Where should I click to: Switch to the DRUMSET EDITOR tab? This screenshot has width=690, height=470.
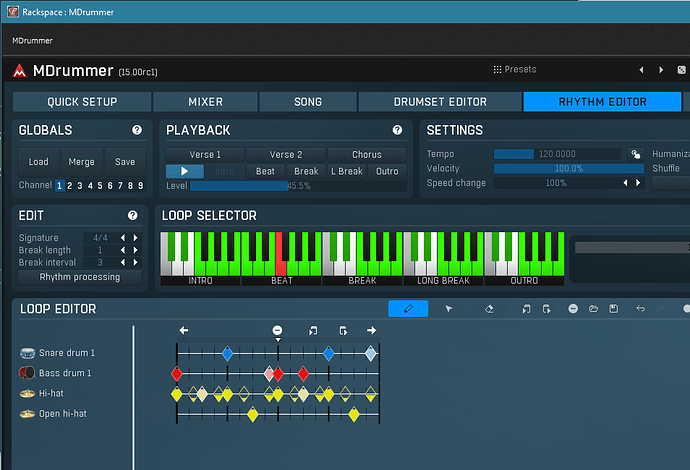coord(440,102)
